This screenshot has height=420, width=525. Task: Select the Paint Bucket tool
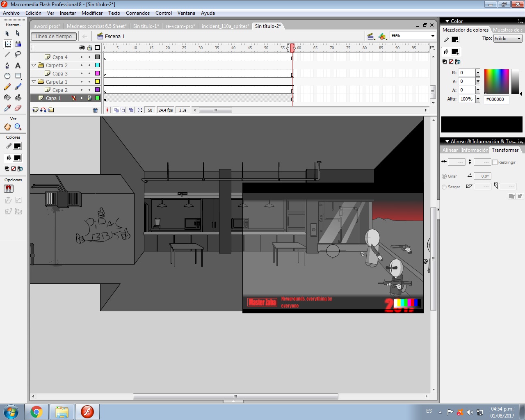pos(18,97)
